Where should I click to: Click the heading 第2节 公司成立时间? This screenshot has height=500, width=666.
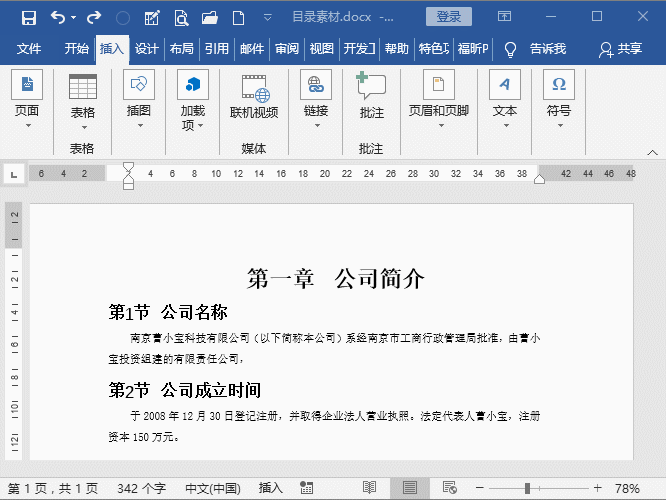[x=185, y=390]
